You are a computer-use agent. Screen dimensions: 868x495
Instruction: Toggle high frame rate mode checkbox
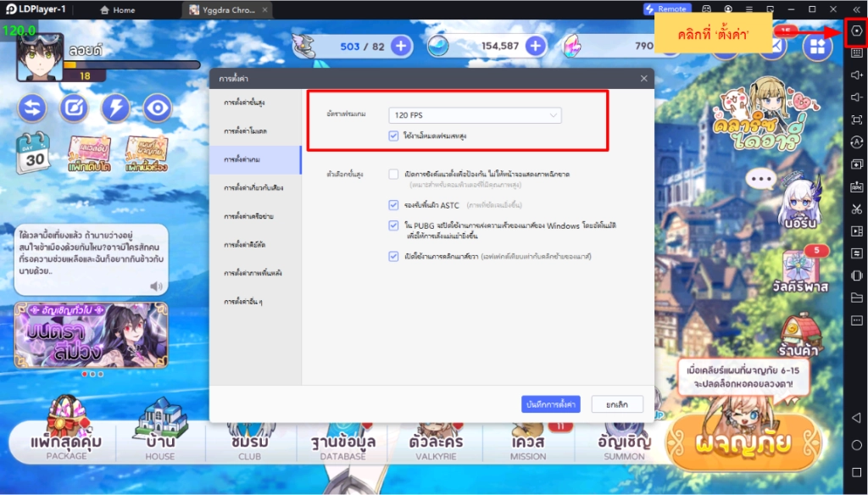[x=393, y=136]
